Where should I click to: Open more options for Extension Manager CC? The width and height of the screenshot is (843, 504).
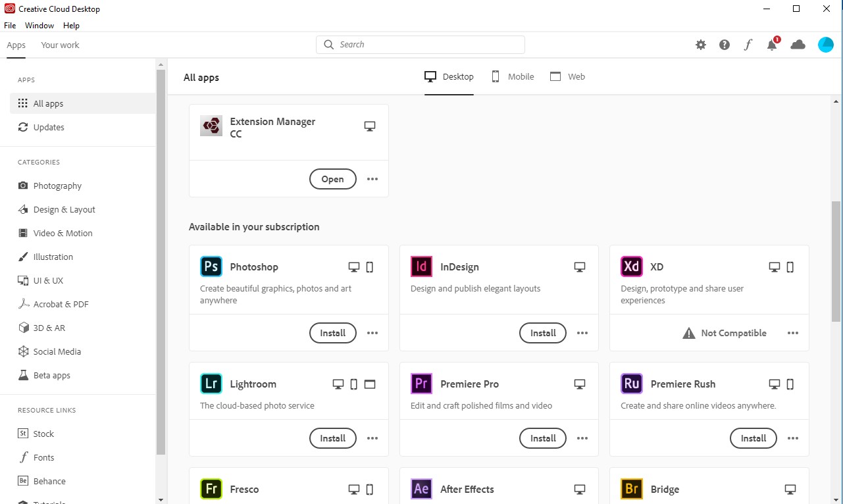tap(372, 179)
